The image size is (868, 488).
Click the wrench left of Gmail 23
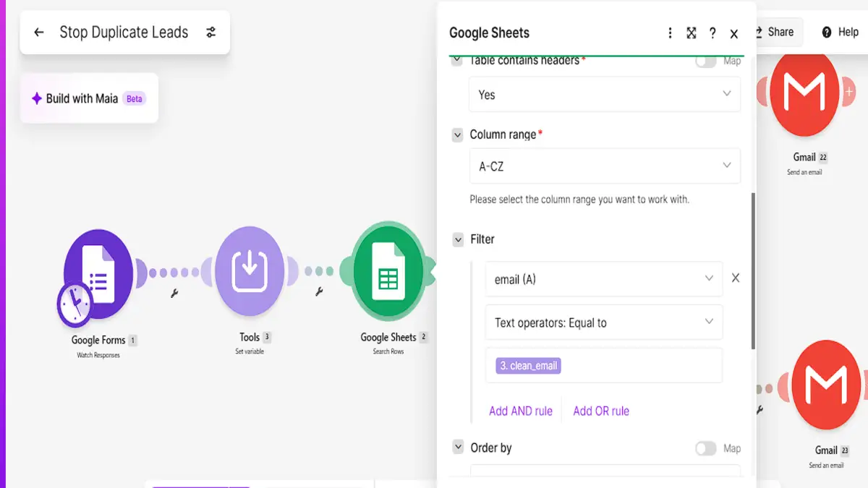(x=759, y=409)
